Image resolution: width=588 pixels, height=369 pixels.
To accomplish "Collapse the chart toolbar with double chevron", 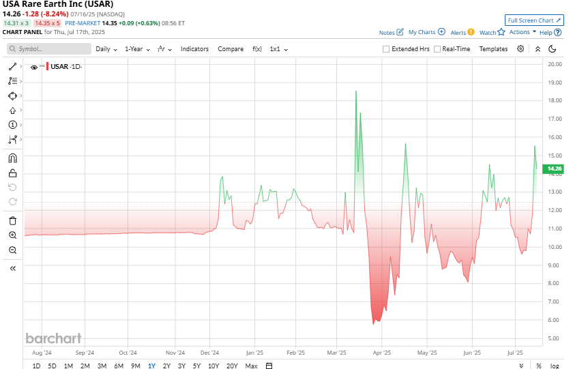I will point(538,49).
